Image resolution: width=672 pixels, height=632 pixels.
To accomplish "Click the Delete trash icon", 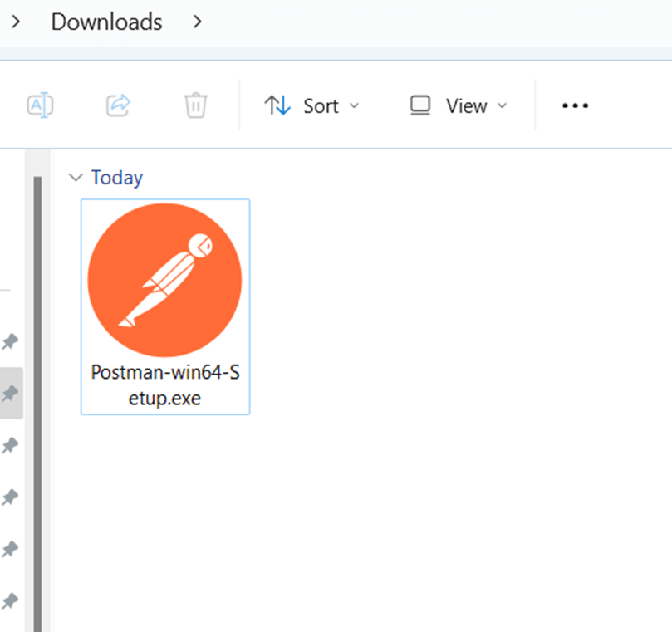I will [x=196, y=105].
